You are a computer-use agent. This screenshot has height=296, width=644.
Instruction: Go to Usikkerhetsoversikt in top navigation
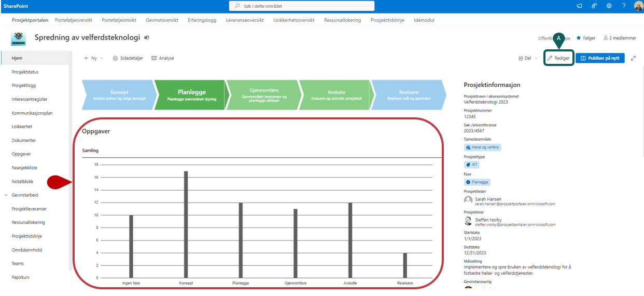pyautogui.click(x=293, y=20)
